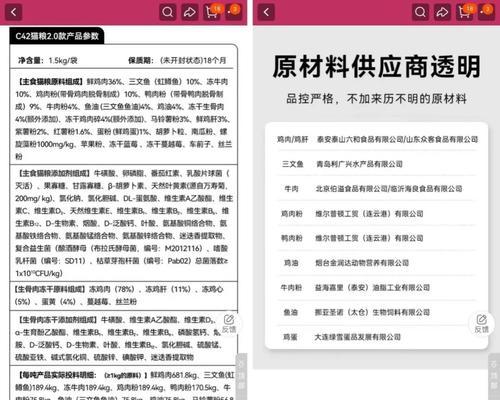Select the 牛肉粉 supplier row
The width and height of the screenshot is (500, 400).
(x=377, y=287)
